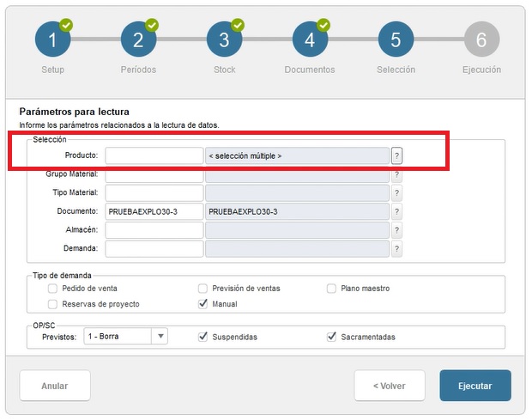This screenshot has width=532, height=420.
Task: Click the Demanda code input field
Action: [154, 249]
